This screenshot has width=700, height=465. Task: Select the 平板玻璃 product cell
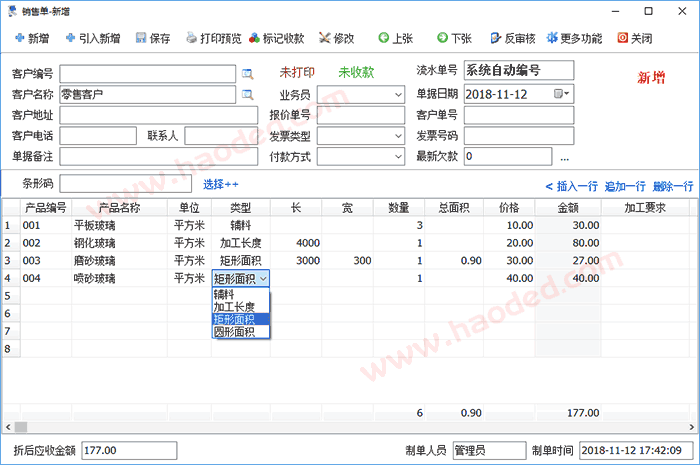pos(119,225)
